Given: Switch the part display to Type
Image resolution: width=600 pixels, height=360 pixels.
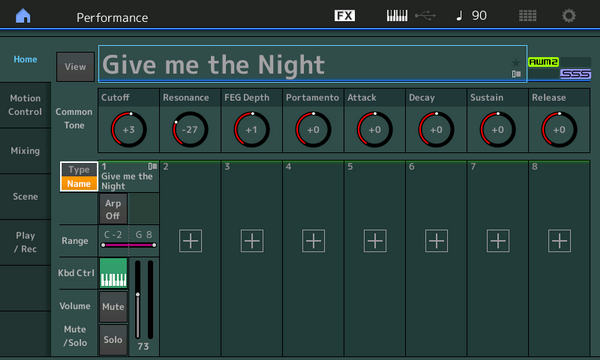Looking at the screenshot, I should pos(79,169).
